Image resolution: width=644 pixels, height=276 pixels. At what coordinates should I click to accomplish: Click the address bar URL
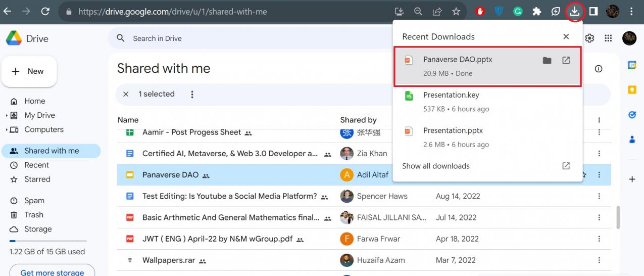[x=173, y=11]
